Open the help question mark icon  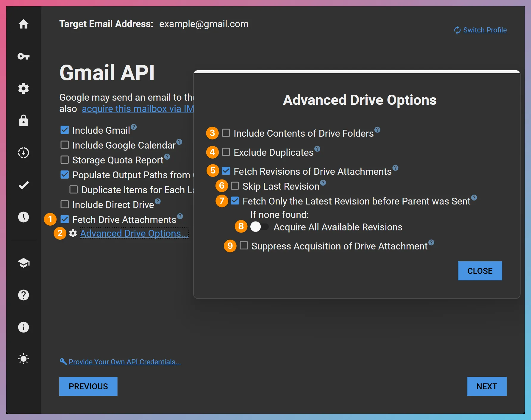[24, 295]
